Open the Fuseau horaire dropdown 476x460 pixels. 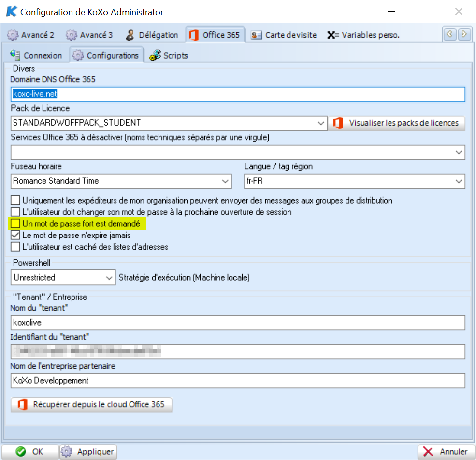click(x=225, y=181)
